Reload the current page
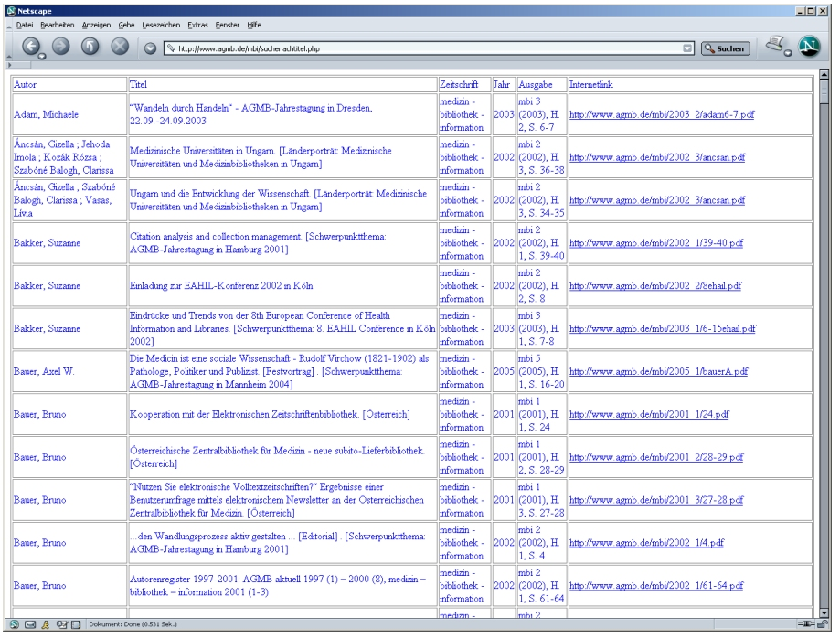 click(x=90, y=46)
